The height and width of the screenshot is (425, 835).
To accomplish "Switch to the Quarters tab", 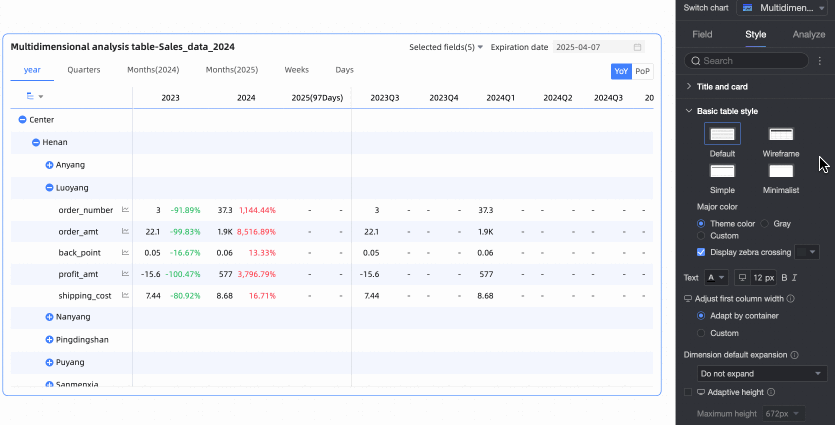I will click(x=84, y=70).
